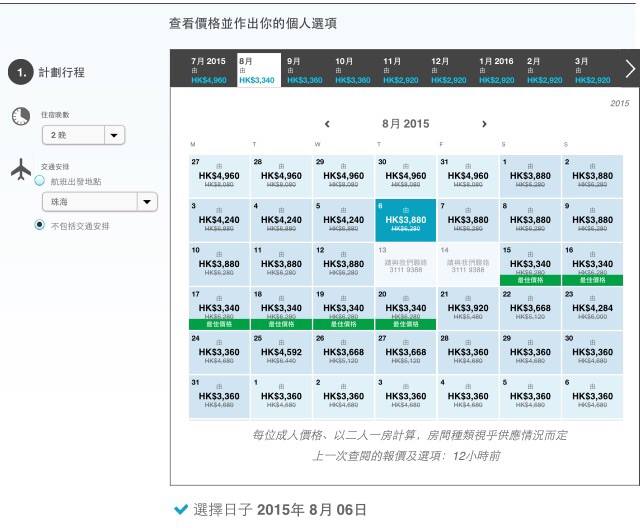The image size is (640, 528).
Task: Select the no transport included option
Action: [x=40, y=225]
